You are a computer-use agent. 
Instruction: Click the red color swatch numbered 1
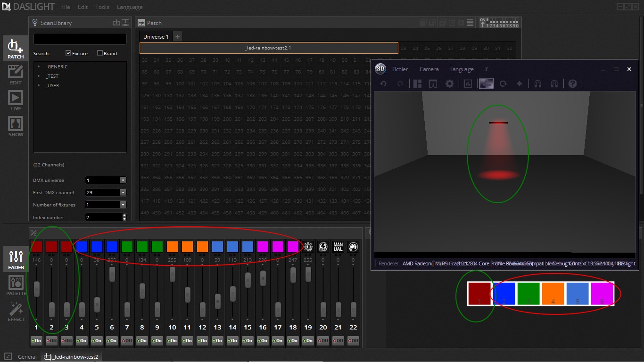pyautogui.click(x=480, y=294)
